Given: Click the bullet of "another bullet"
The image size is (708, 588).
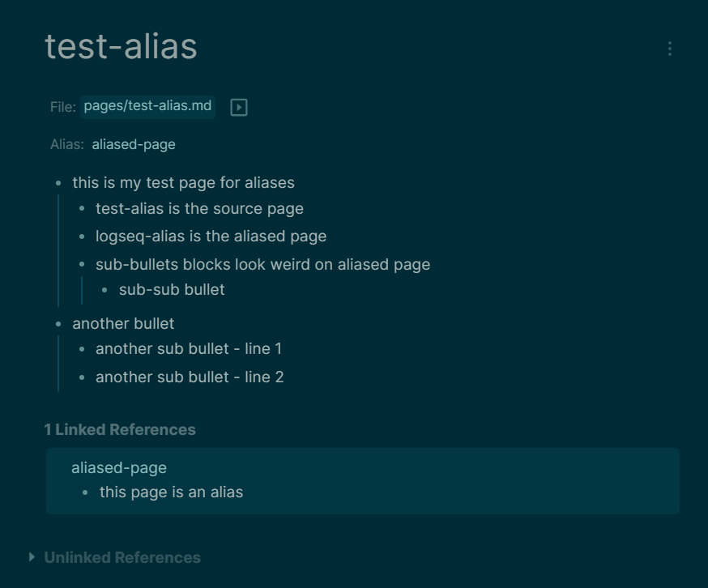Looking at the screenshot, I should click(57, 323).
